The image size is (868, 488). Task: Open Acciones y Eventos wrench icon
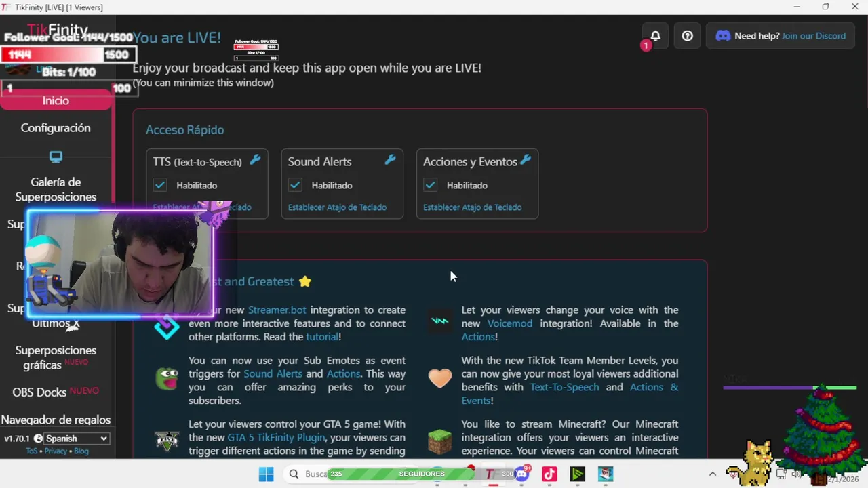coord(525,160)
